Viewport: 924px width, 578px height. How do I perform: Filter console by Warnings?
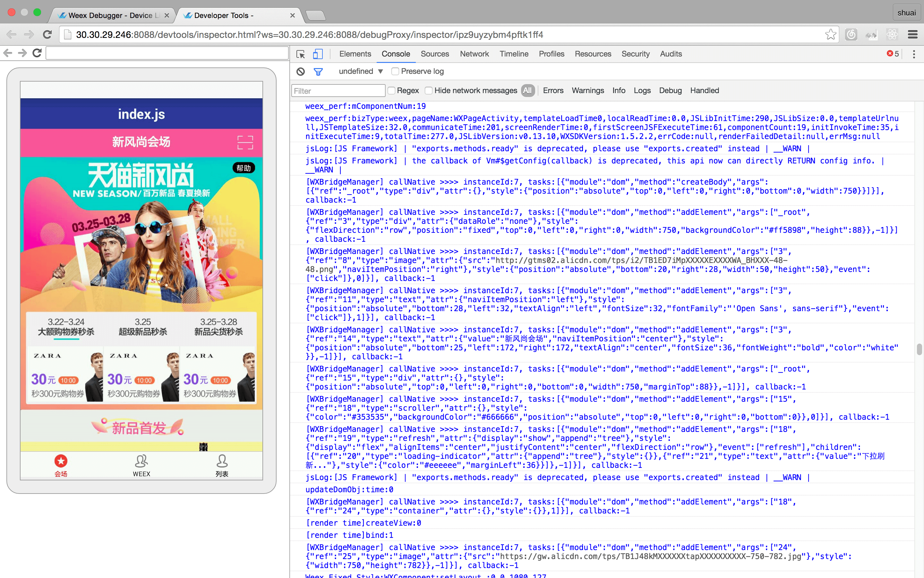point(588,91)
